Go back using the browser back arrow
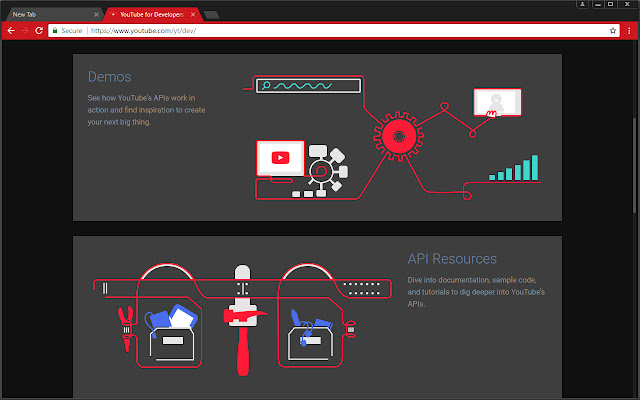640x400 pixels. pyautogui.click(x=11, y=31)
